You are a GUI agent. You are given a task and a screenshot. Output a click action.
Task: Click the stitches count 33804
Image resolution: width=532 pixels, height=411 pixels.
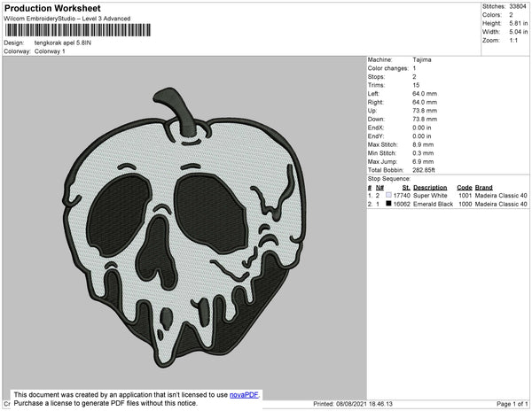(518, 6)
